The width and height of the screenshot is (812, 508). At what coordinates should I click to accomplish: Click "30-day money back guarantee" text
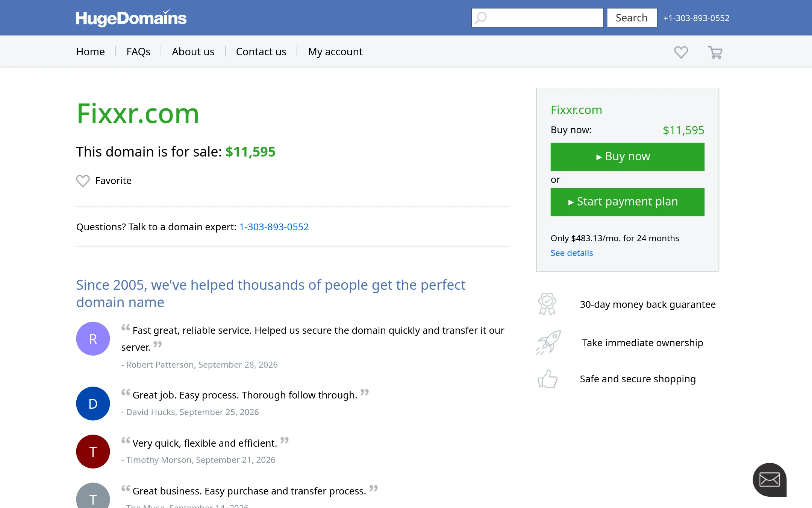click(648, 304)
